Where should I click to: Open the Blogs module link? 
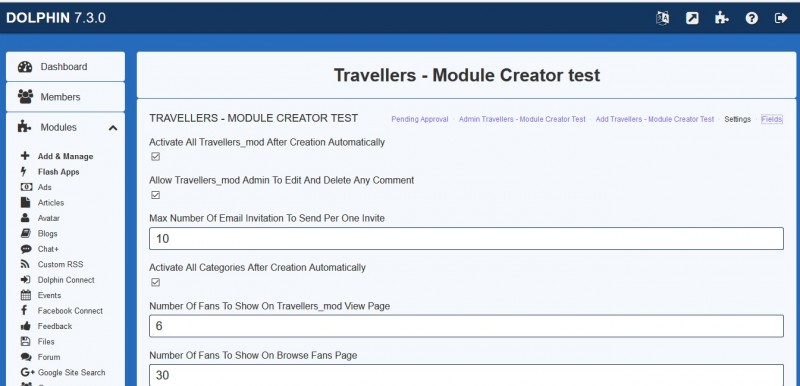coord(47,234)
